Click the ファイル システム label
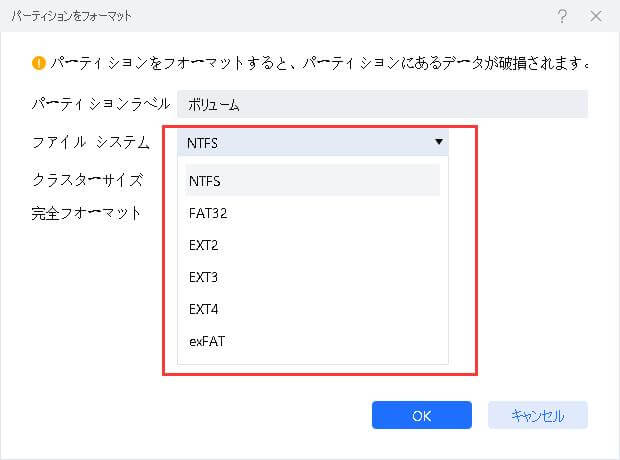Viewport: 620px width, 460px height. (90, 143)
